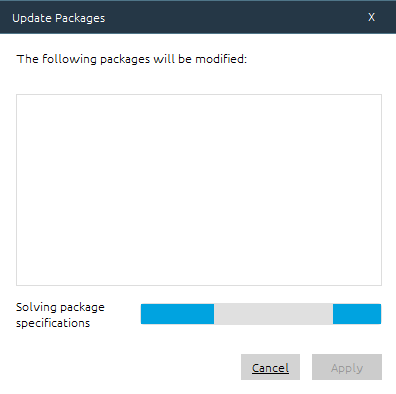
Task: Click the dark title bar empty area
Action: pyautogui.click(x=233, y=17)
